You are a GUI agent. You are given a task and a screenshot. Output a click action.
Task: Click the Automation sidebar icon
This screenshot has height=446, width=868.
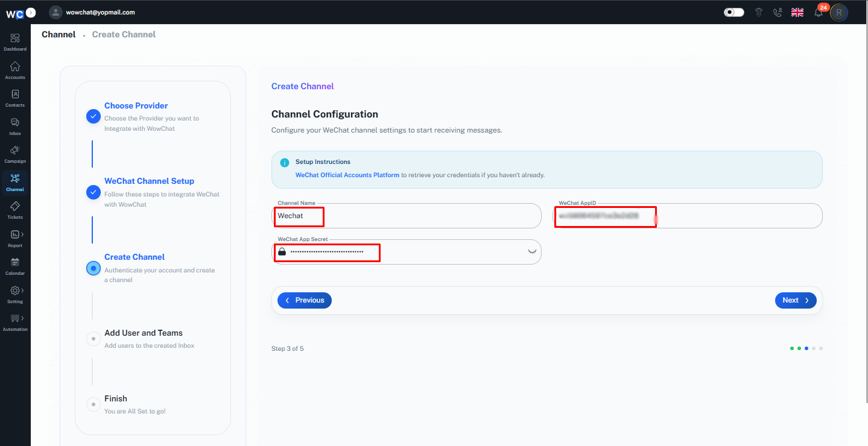(x=15, y=318)
